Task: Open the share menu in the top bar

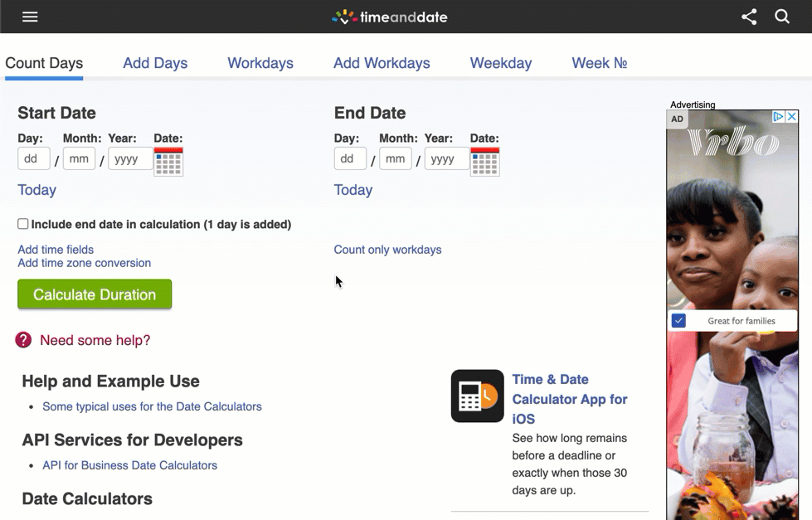Action: pyautogui.click(x=749, y=17)
